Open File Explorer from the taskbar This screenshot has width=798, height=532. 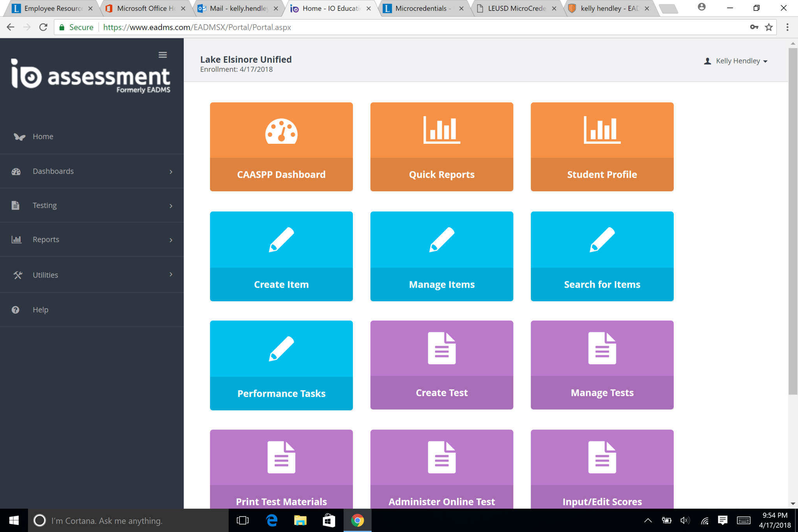[300, 520]
